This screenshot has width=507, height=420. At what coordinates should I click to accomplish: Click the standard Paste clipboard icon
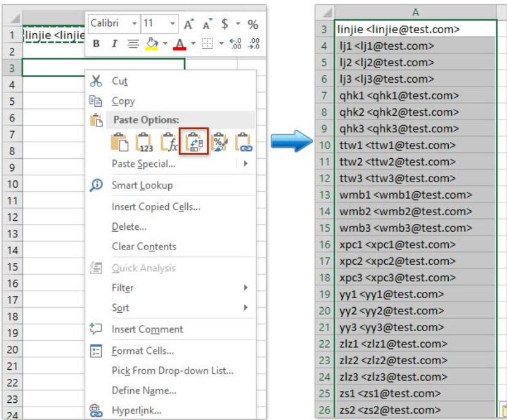point(119,142)
